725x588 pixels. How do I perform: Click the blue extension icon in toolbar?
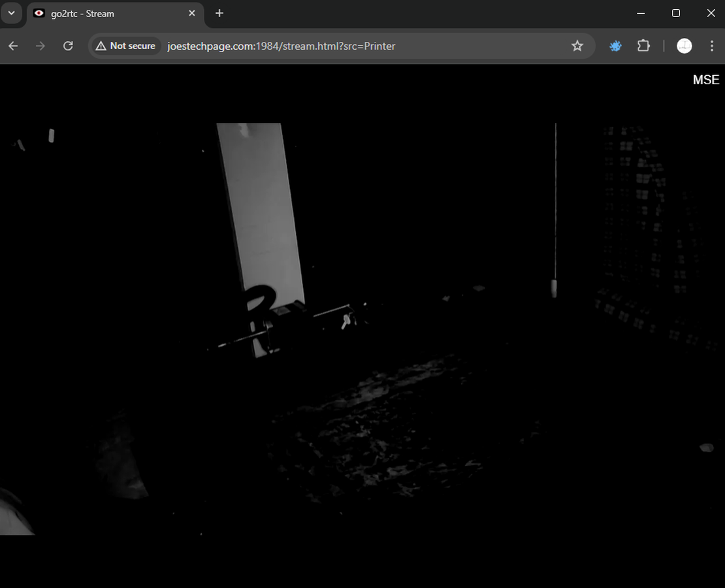tap(615, 46)
